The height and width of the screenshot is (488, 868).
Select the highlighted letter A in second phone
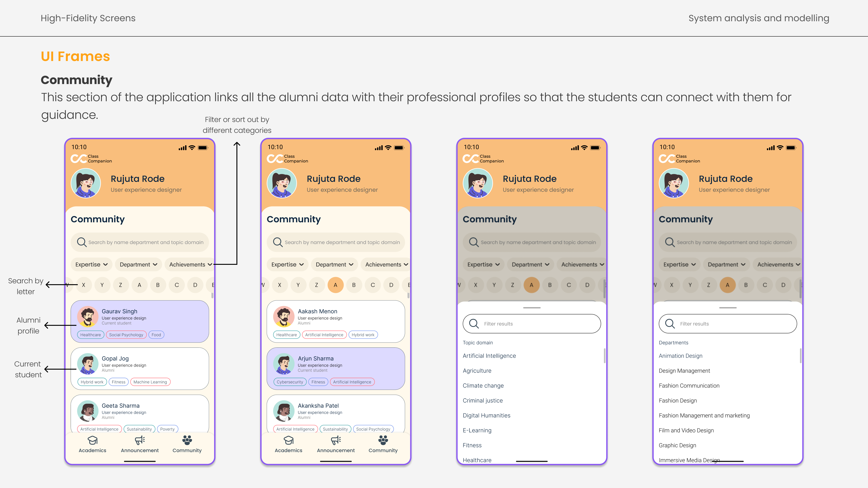point(335,285)
